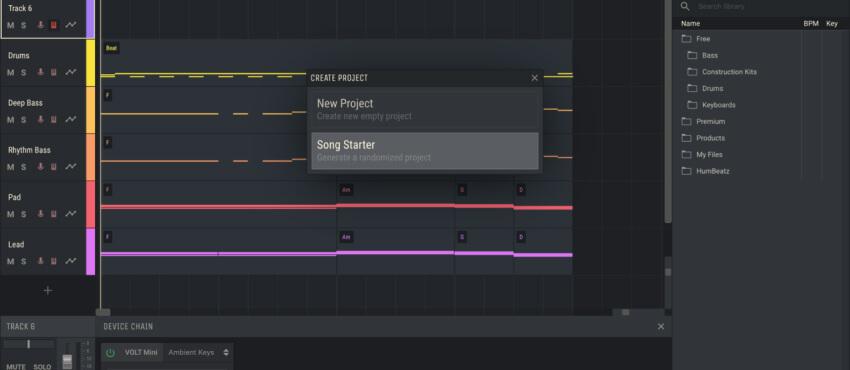The width and height of the screenshot is (850, 370).
Task: Choose Song Starter option
Action: tap(425, 151)
